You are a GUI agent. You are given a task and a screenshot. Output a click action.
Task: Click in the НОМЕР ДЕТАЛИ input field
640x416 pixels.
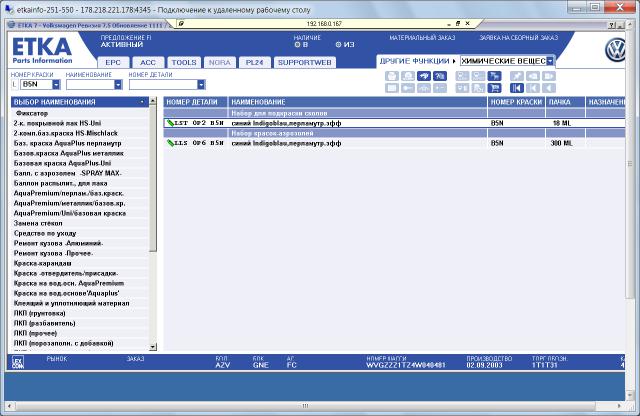pyautogui.click(x=163, y=85)
